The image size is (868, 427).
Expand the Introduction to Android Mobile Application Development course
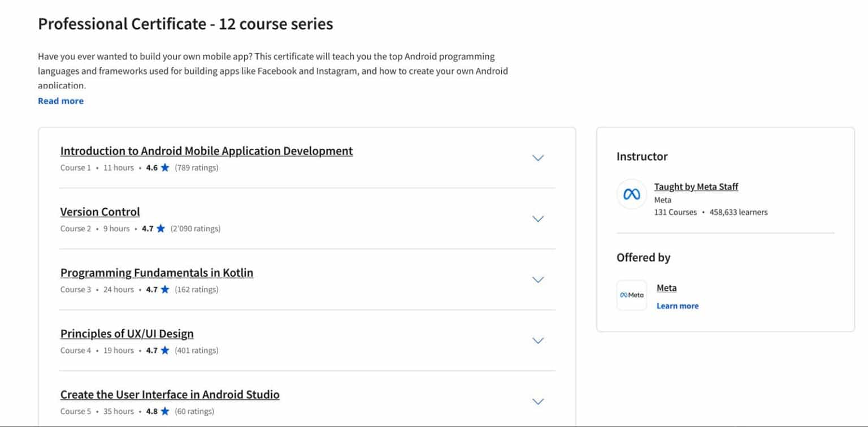537,158
